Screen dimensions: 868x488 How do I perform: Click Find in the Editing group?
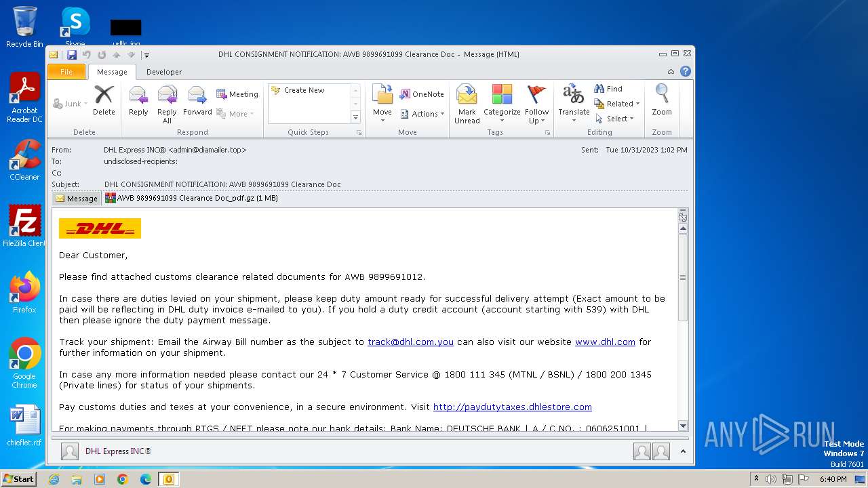608,89
